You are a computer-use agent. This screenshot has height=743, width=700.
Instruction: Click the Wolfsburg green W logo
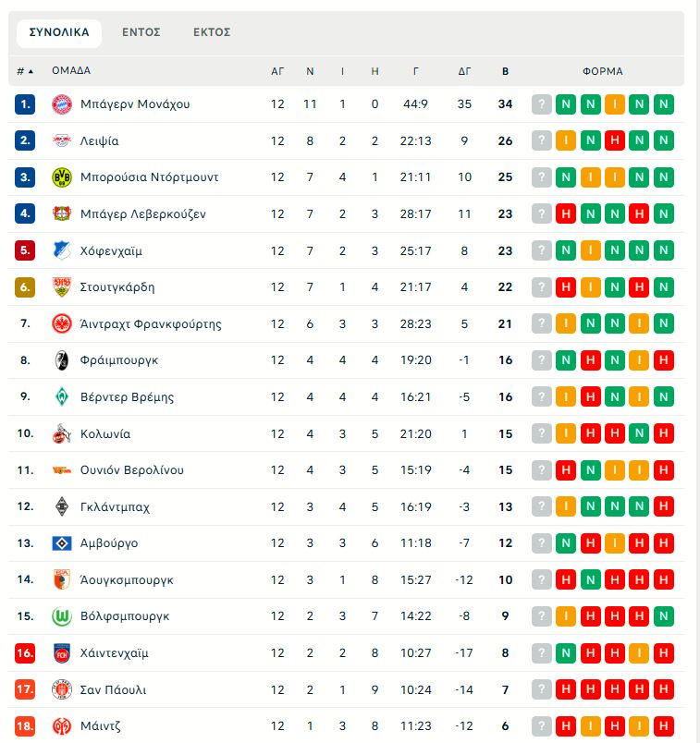62,616
